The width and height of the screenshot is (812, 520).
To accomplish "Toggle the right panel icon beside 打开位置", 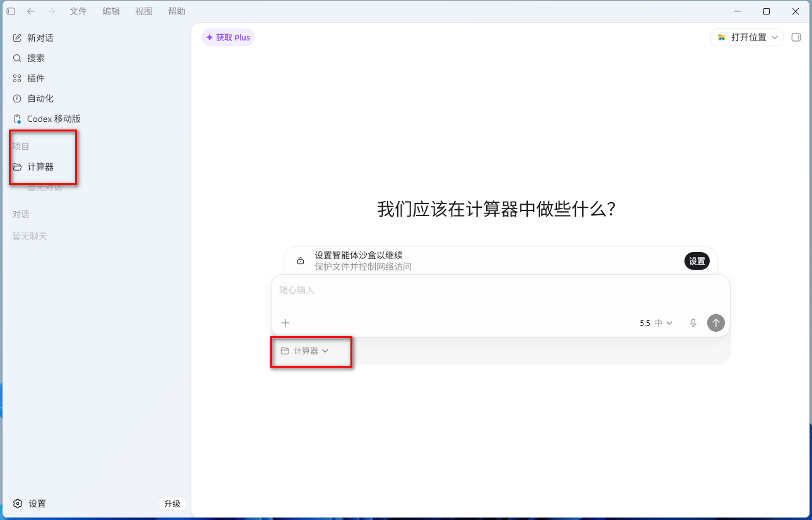I will coord(796,37).
